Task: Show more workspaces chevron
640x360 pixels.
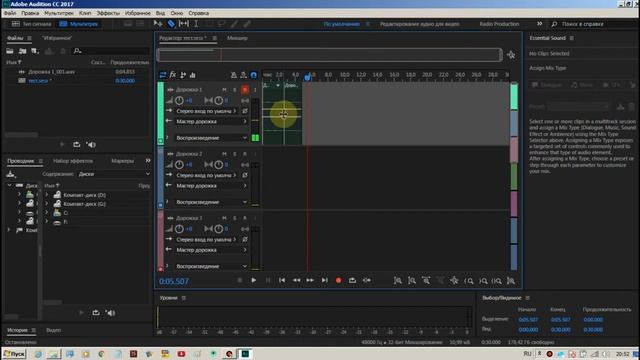Action: 539,24
